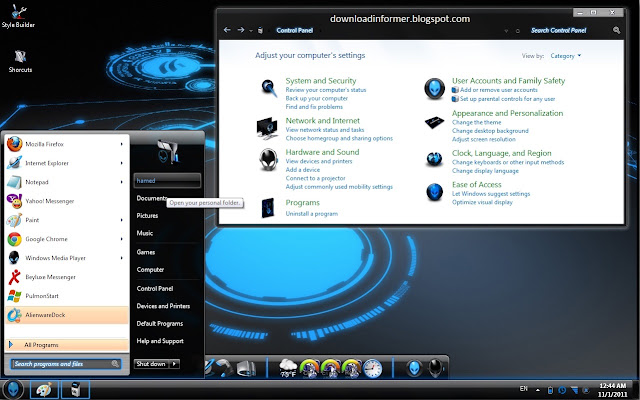Expand the View by Category dropdown

coord(566,56)
